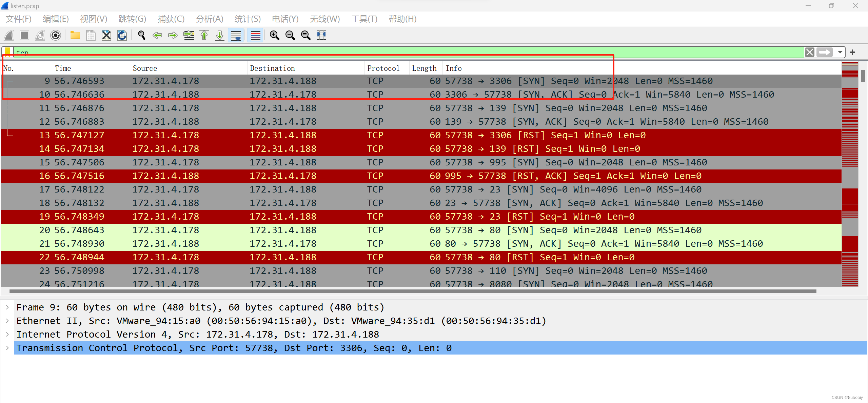Reload the capture file
868x403 pixels.
pyautogui.click(x=122, y=35)
